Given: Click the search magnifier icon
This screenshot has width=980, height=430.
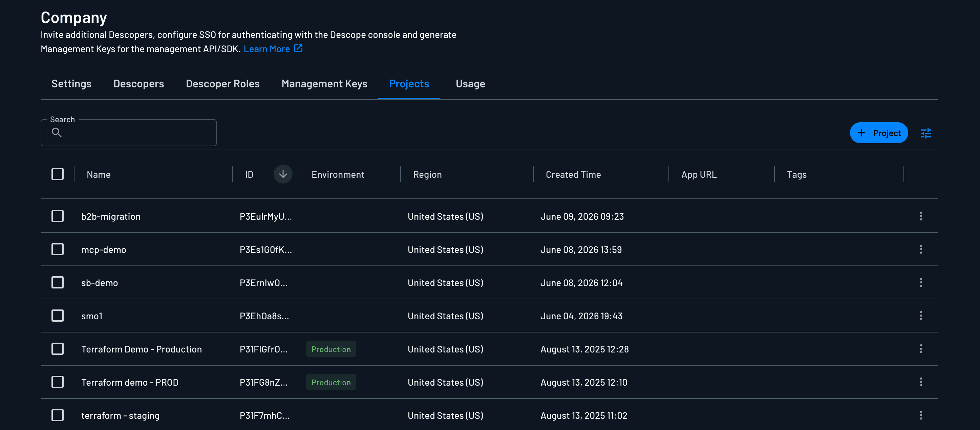Looking at the screenshot, I should coord(57,132).
